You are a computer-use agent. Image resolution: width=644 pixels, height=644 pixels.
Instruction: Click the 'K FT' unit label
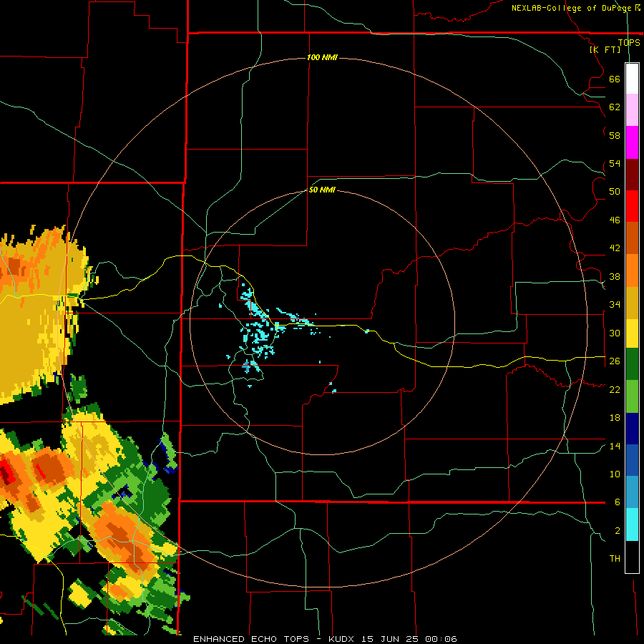(x=605, y=49)
